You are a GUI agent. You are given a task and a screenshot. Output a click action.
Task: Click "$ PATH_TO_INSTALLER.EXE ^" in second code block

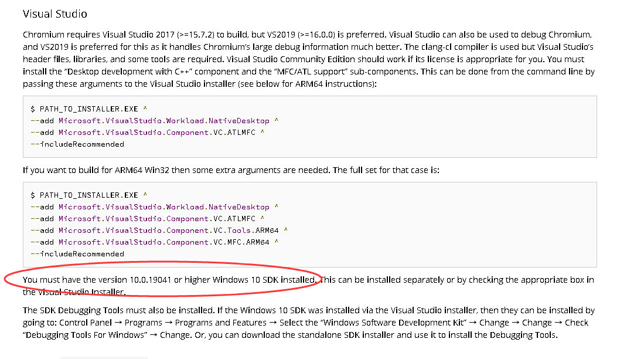point(88,195)
